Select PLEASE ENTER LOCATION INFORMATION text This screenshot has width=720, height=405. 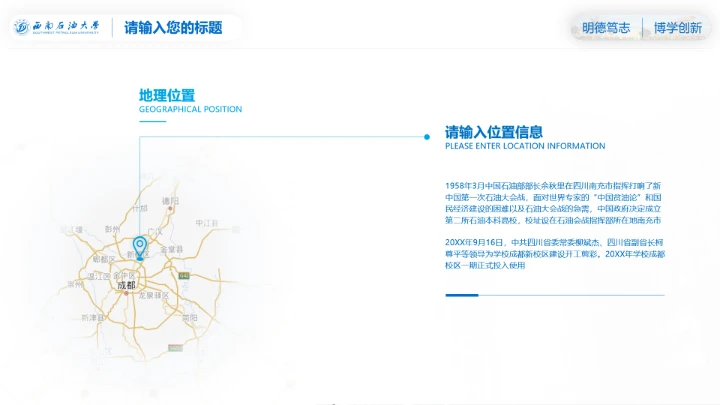525,146
